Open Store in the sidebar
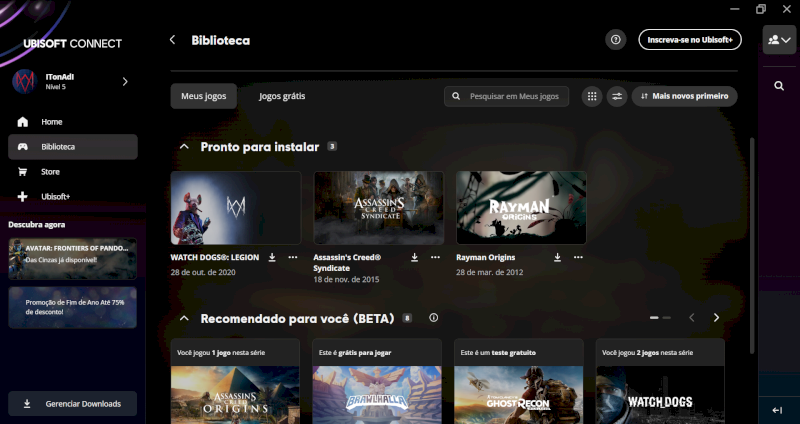 point(50,171)
